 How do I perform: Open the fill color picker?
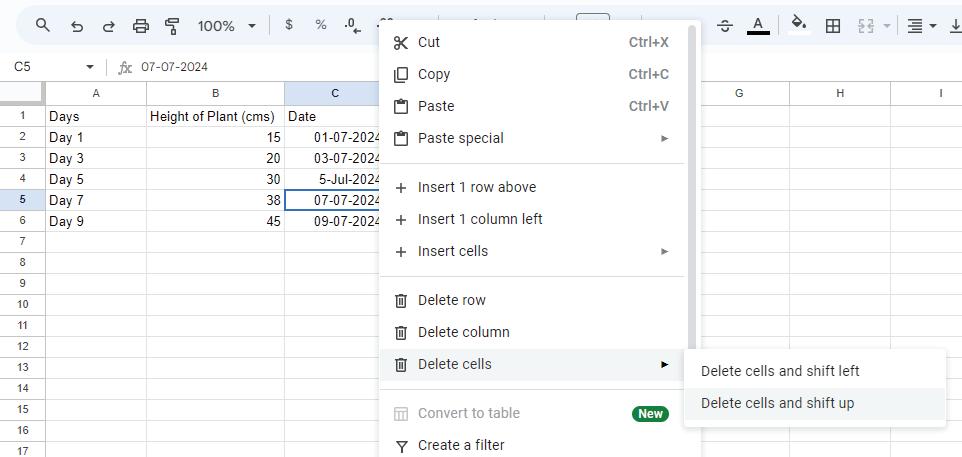798,25
